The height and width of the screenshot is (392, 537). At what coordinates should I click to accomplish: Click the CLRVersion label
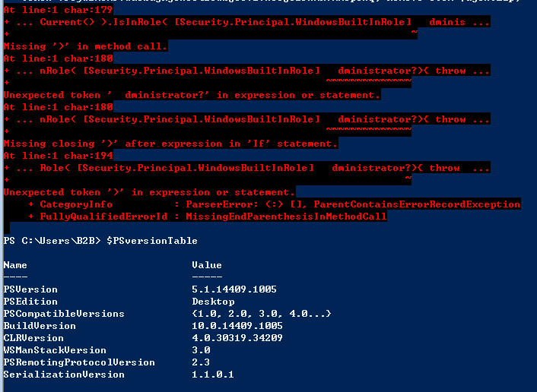click(x=33, y=338)
